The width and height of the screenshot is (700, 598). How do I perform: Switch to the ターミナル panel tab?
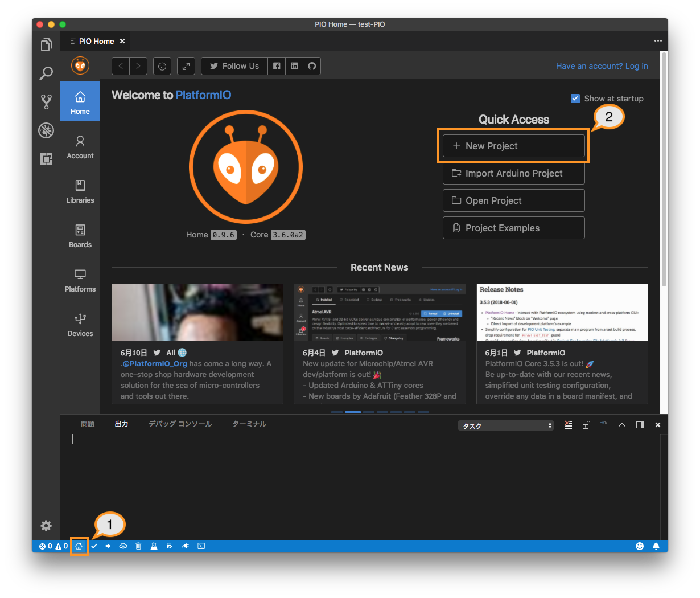249,424
